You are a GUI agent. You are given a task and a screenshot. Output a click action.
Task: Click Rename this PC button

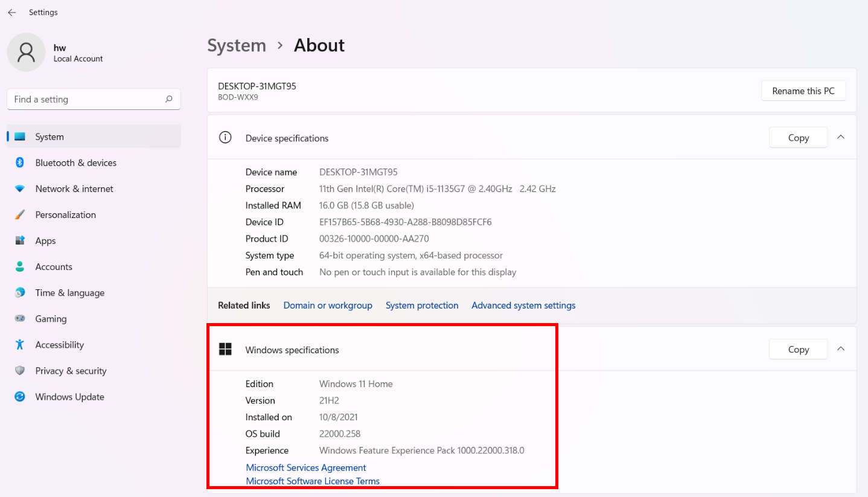click(x=803, y=91)
